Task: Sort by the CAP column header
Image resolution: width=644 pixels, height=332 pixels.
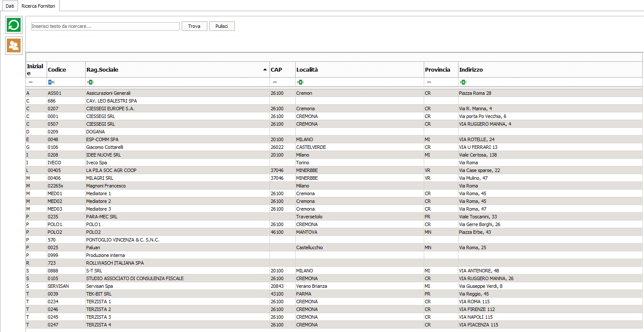Action: [282, 69]
